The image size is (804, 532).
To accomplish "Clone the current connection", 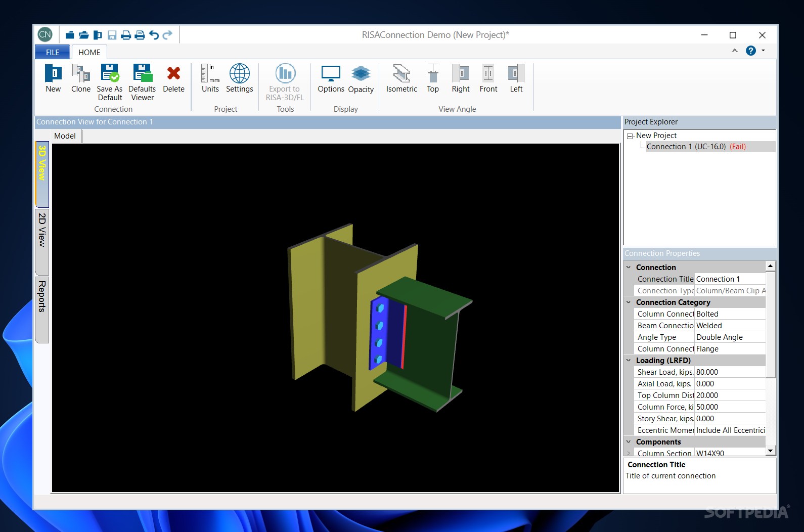I will [81, 78].
